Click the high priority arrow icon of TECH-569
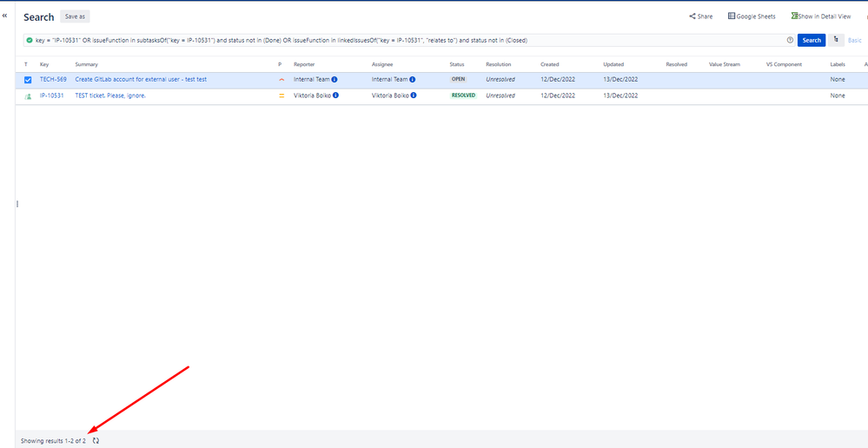This screenshot has width=868, height=448. tap(282, 80)
